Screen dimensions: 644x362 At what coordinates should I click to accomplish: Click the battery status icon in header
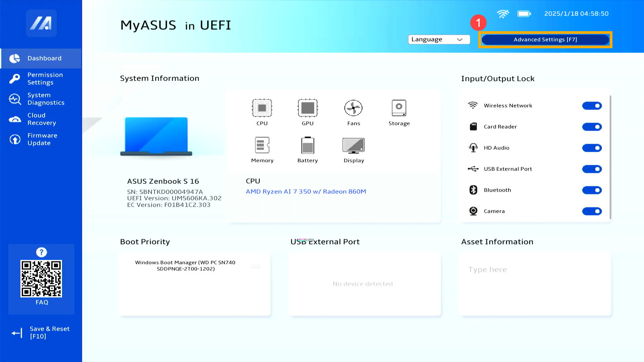(524, 14)
